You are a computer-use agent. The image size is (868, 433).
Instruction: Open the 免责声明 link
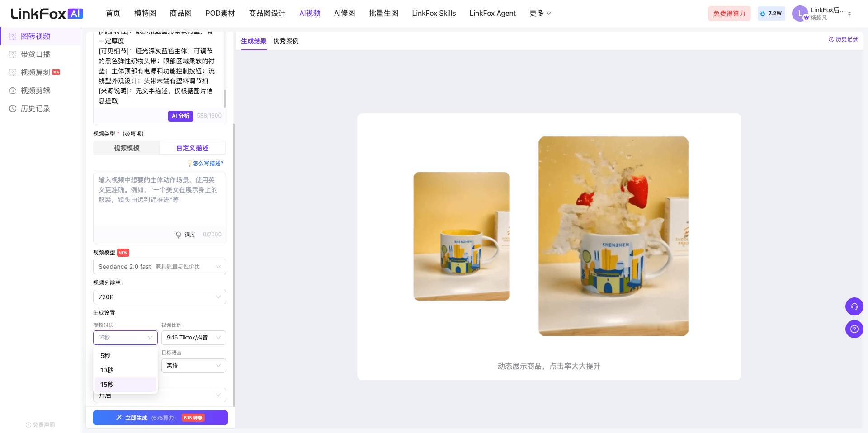41,425
